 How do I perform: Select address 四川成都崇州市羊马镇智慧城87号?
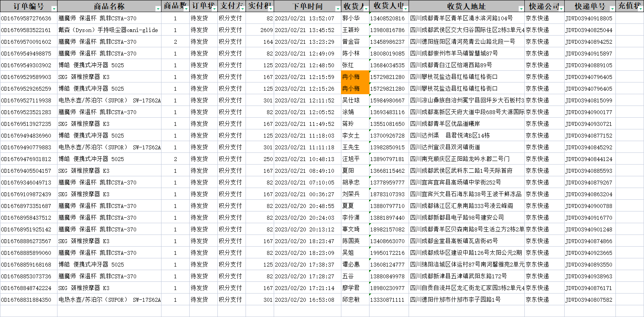pos(466,54)
